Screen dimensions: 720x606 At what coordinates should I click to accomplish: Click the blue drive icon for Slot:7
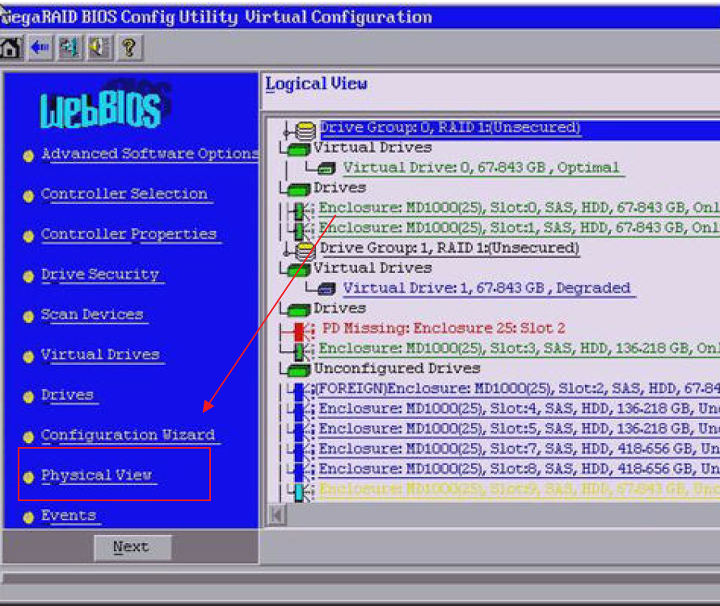299,451
